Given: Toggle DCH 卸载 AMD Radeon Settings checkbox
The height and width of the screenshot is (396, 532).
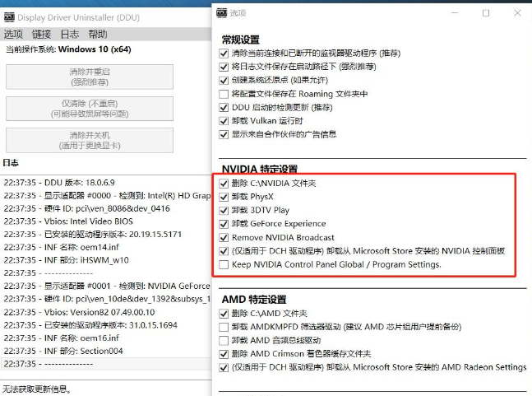Looking at the screenshot, I should [224, 368].
